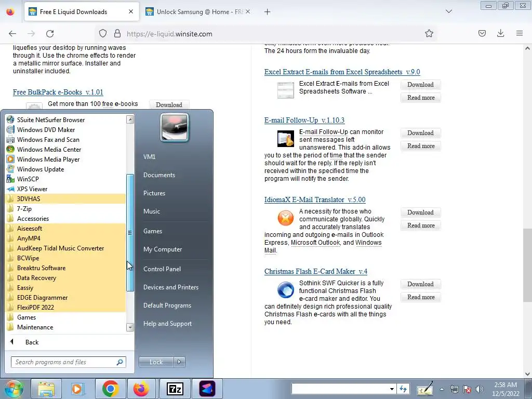Image resolution: width=532 pixels, height=399 pixels.
Task: Launch Windows Media Center
Action: [65, 149]
